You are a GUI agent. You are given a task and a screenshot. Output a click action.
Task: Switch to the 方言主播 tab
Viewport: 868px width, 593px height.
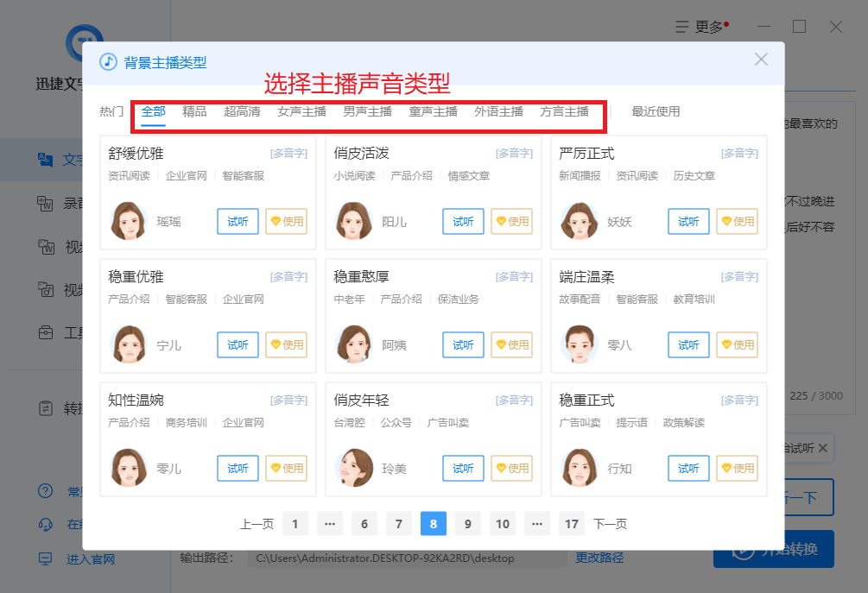pyautogui.click(x=565, y=111)
